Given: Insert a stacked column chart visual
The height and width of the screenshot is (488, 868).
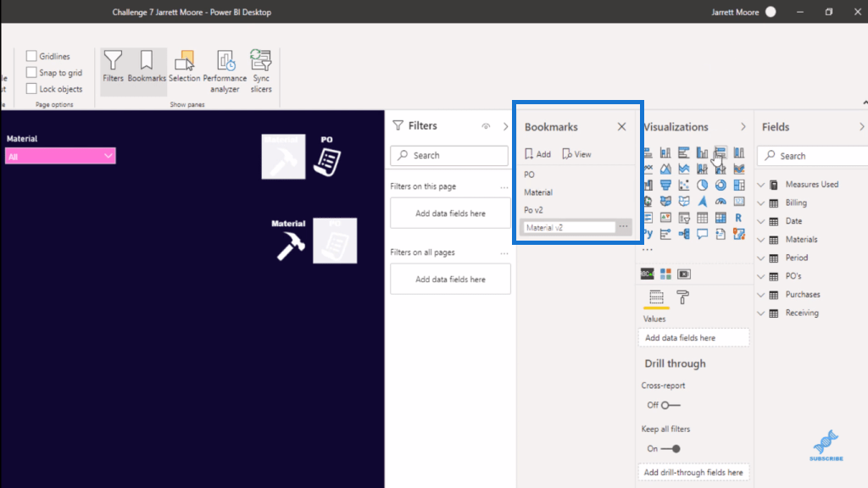Looking at the screenshot, I should click(x=665, y=152).
